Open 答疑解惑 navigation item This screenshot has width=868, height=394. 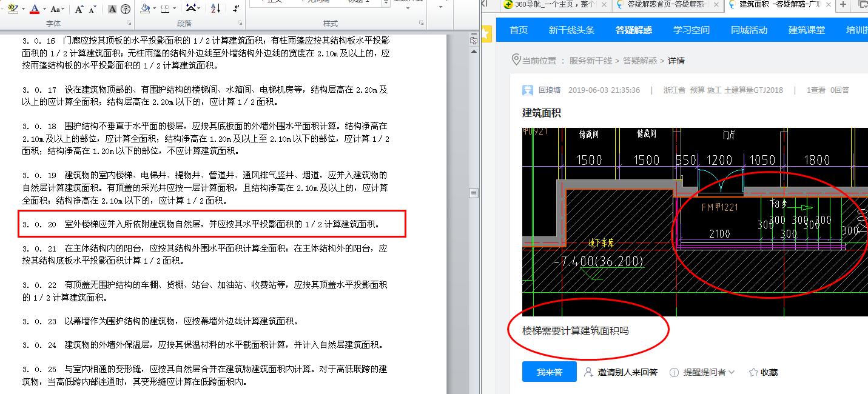[x=633, y=30]
